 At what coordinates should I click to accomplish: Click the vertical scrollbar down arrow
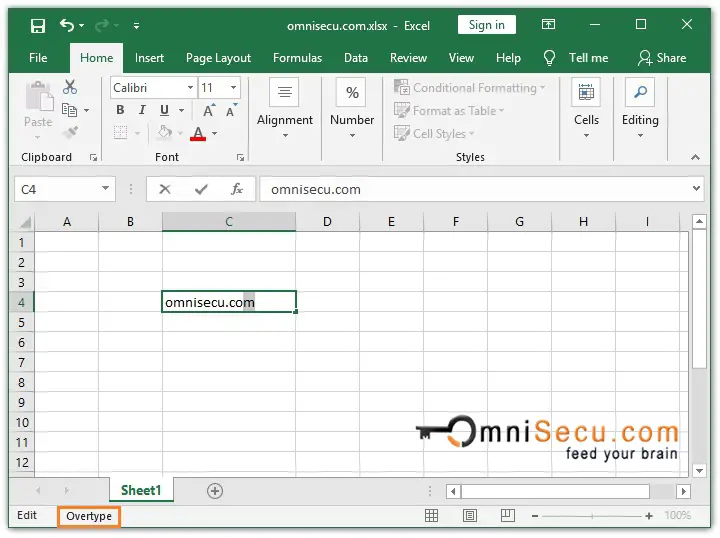[699, 471]
